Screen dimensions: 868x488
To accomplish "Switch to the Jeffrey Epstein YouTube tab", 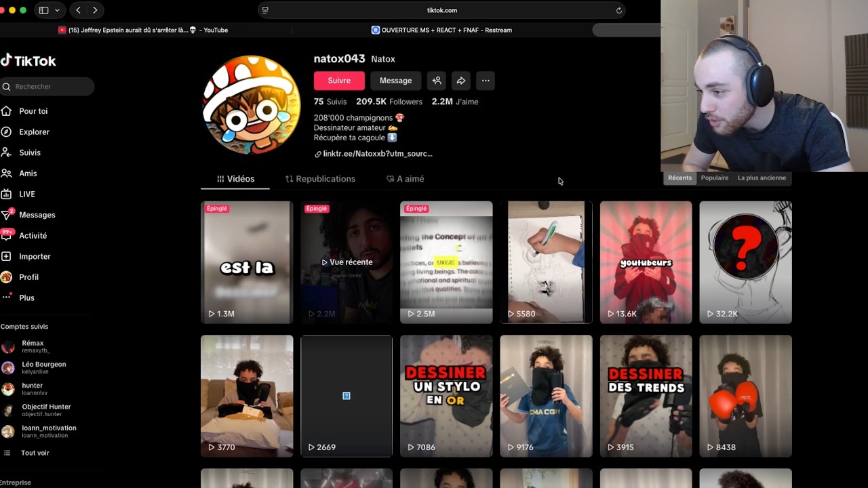I will pos(143,30).
